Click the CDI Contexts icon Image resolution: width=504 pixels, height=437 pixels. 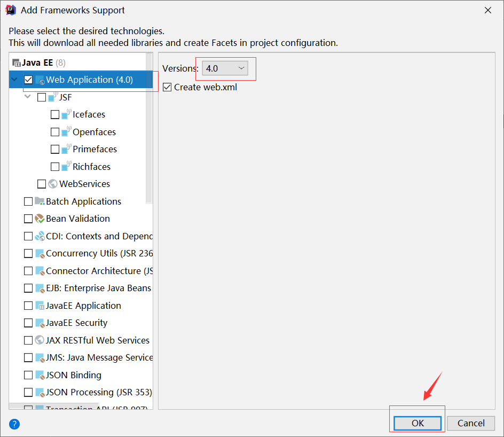[40, 236]
